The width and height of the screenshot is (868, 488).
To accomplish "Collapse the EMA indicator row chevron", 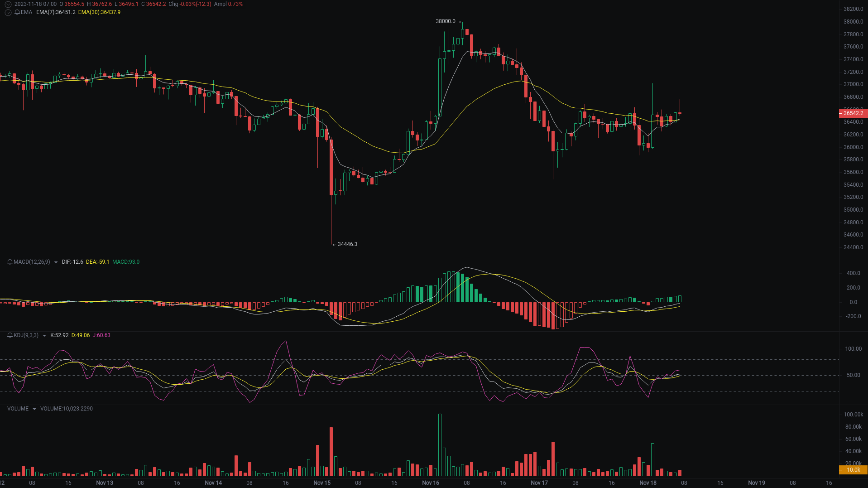I will (8, 12).
